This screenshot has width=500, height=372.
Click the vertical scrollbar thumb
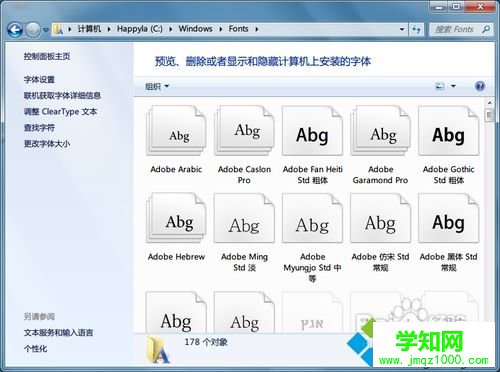pyautogui.click(x=489, y=115)
